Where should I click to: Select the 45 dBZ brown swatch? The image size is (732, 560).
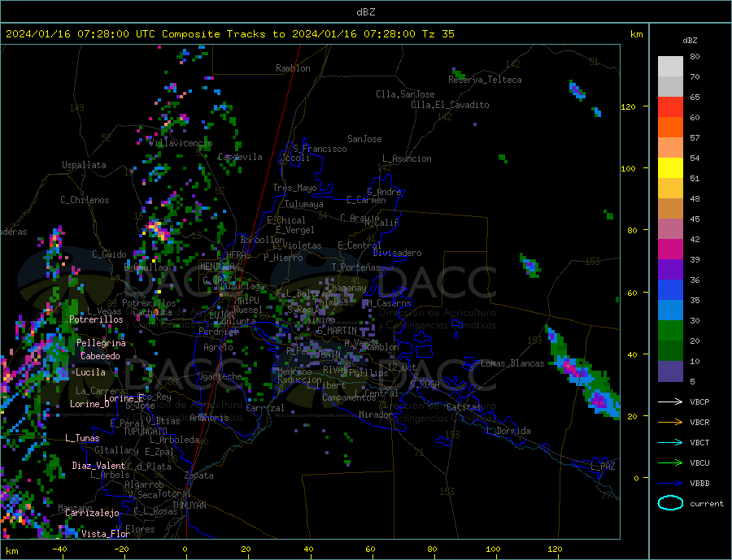(x=670, y=209)
